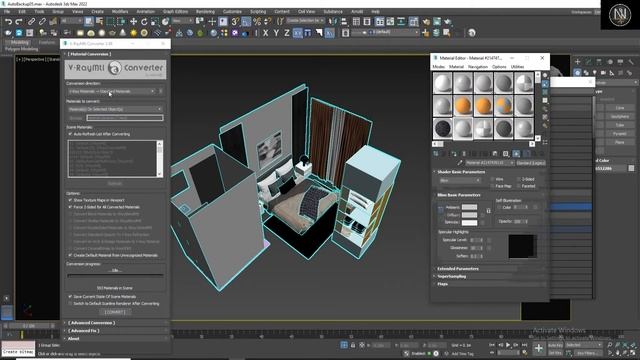
Task: Enable the Face Map checkbox
Action: pyautogui.click(x=493, y=186)
